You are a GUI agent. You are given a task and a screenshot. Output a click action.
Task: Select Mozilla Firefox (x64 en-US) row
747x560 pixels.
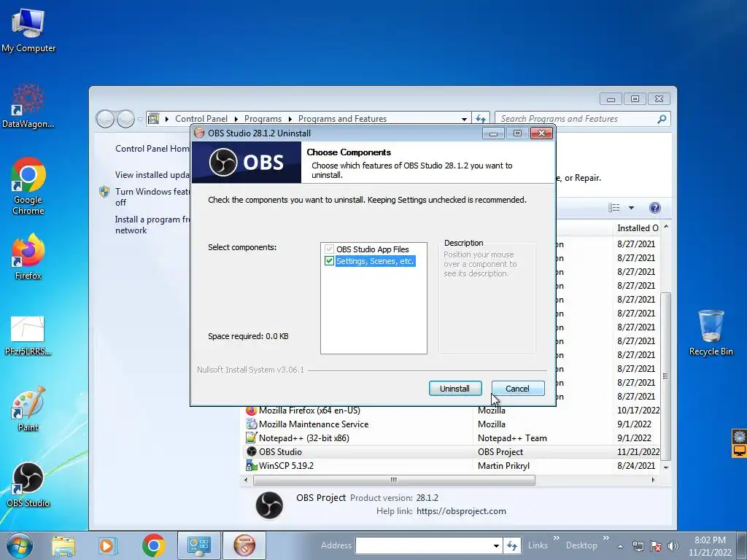pos(452,411)
